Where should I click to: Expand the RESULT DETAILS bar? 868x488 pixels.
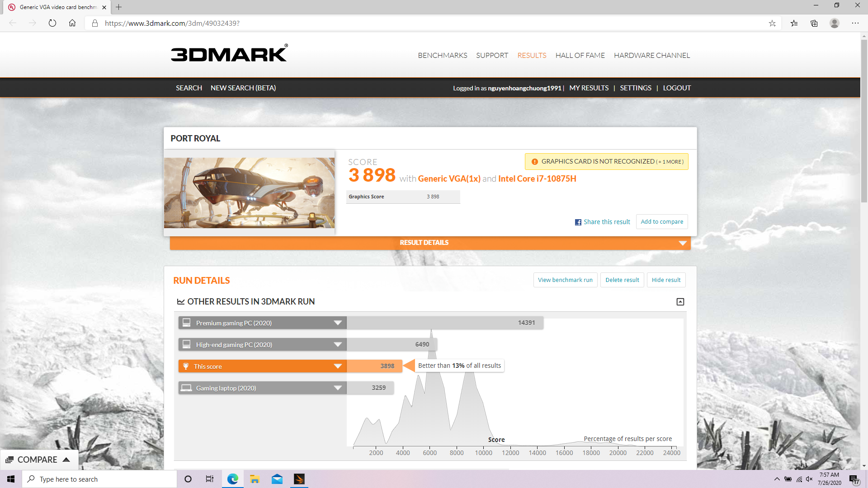coord(430,243)
